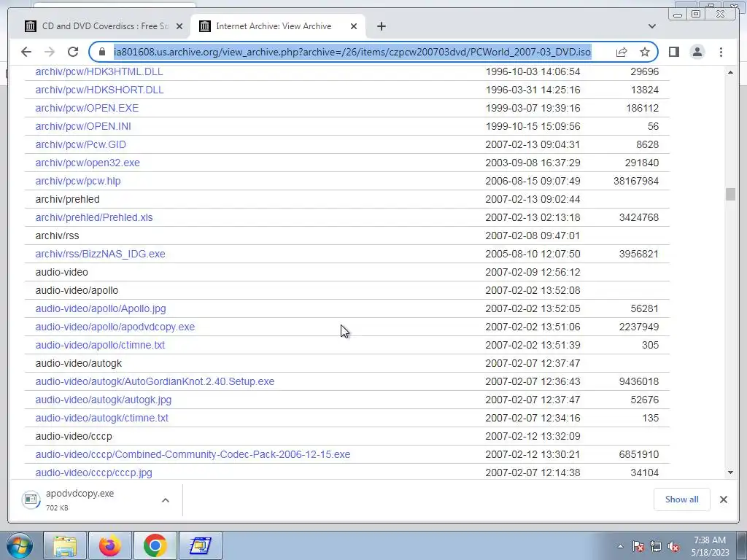Select the archiv/rss folder row text

pos(57,236)
